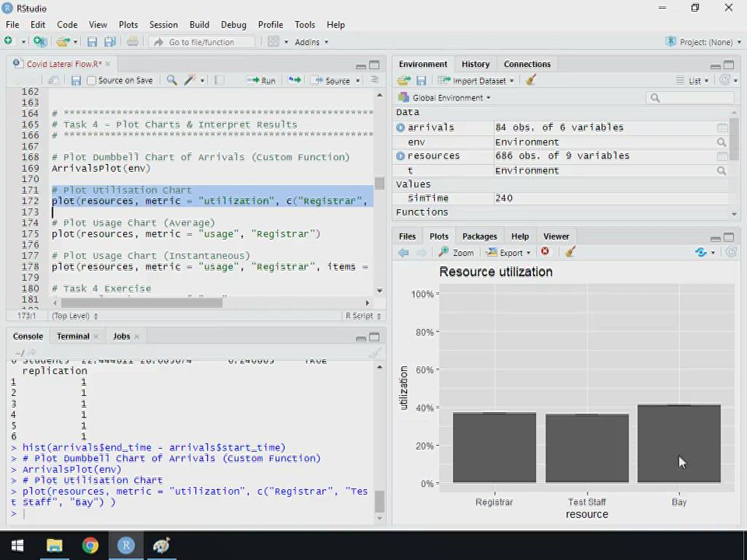Save current document with disk icon
The height and width of the screenshot is (560, 747).
point(75,80)
